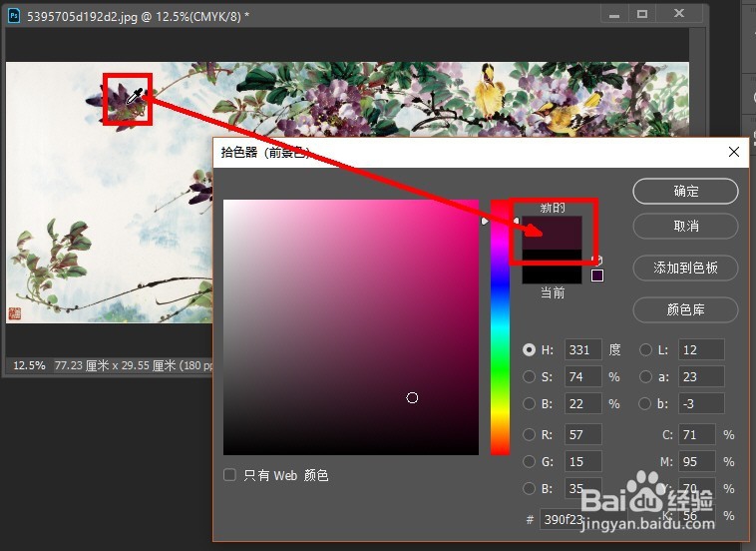The image size is (756, 551).
Task: Click the out-of-web-color warning cube icon
Action: coord(596,261)
